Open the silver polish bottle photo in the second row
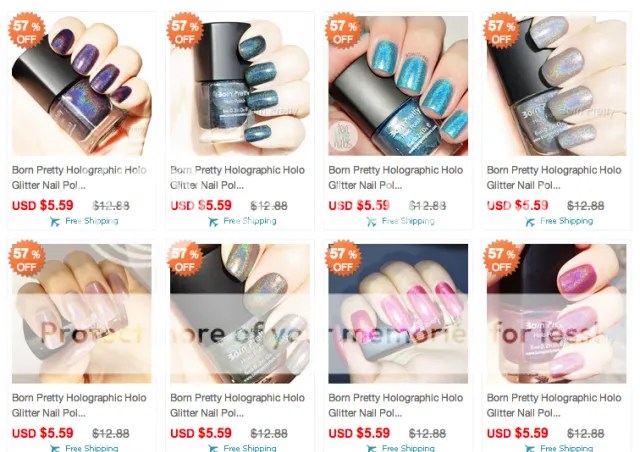This screenshot has height=452, width=640. click(240, 314)
